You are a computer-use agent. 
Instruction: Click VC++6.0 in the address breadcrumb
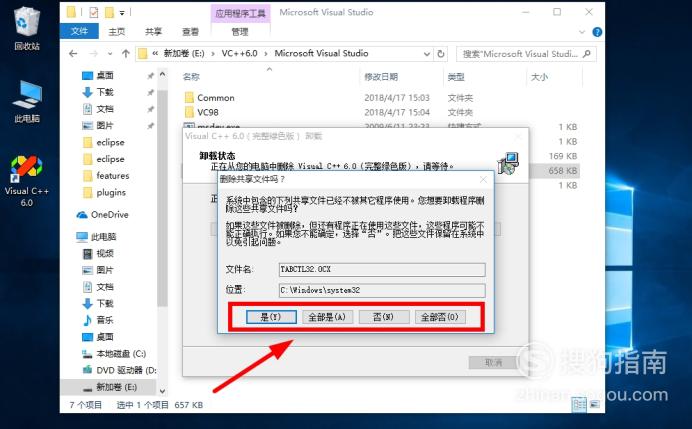pos(240,53)
